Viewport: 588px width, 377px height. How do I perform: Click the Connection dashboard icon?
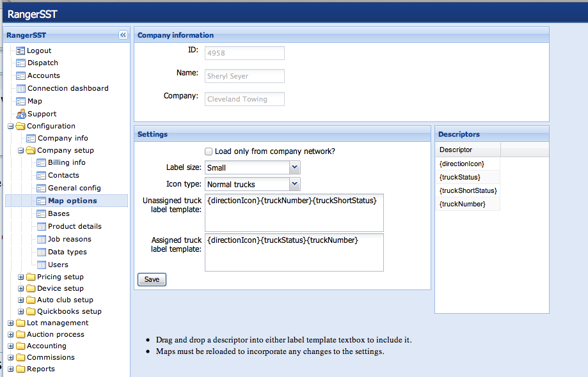point(20,88)
